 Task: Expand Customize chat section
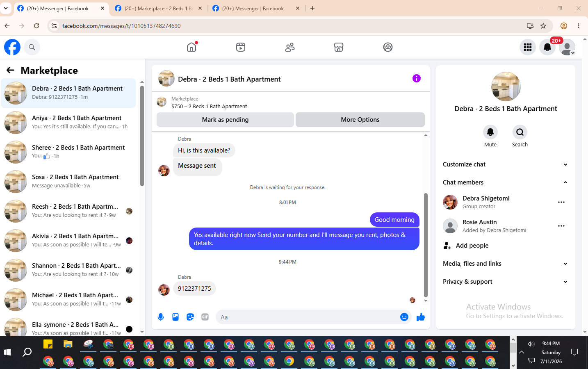coord(506,164)
